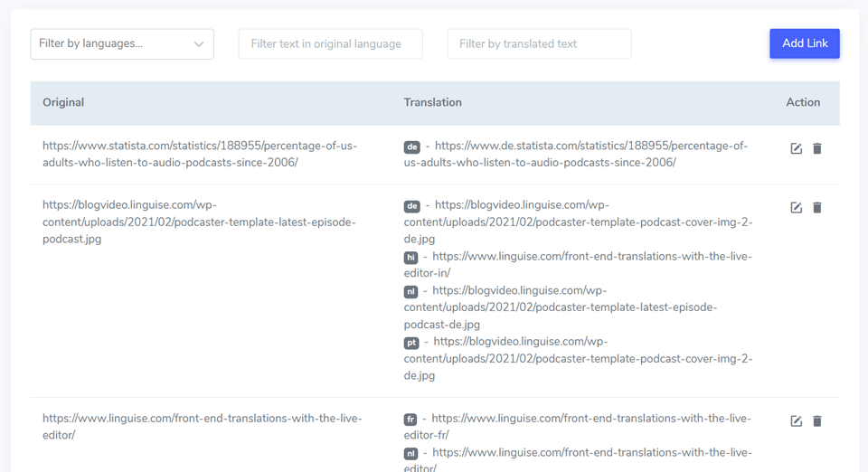This screenshot has height=472, width=868.
Task: Select the original blogvideo latest-episode-podcast.jpg URL
Action: tap(199, 222)
